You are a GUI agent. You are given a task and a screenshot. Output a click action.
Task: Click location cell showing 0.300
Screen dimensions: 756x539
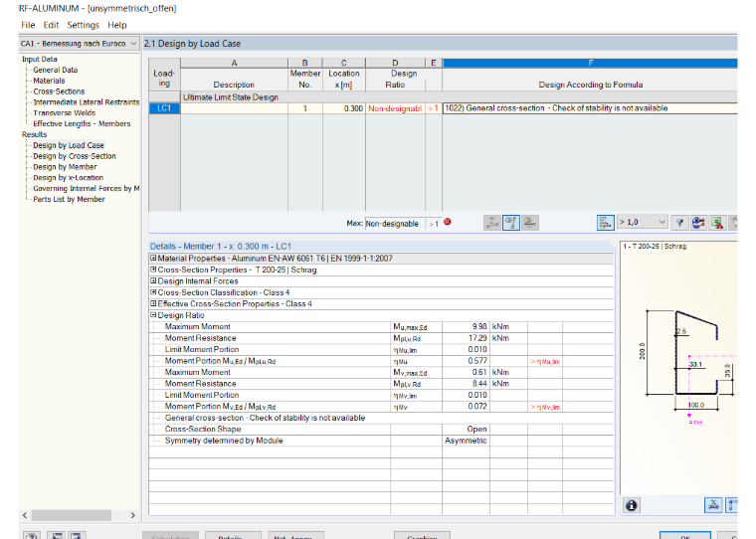coord(344,108)
